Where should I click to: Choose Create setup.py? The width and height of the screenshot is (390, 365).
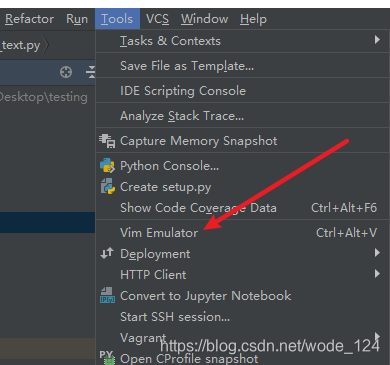pos(242,187)
